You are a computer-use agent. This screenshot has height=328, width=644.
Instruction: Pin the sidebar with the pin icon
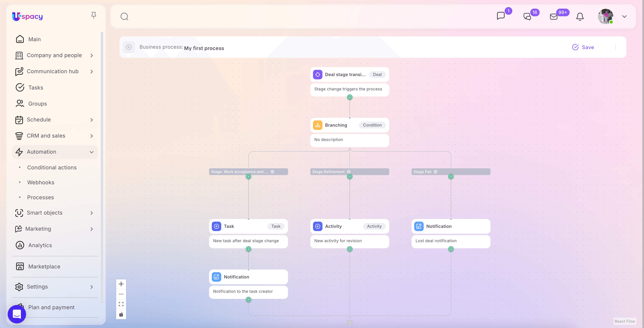pos(94,15)
